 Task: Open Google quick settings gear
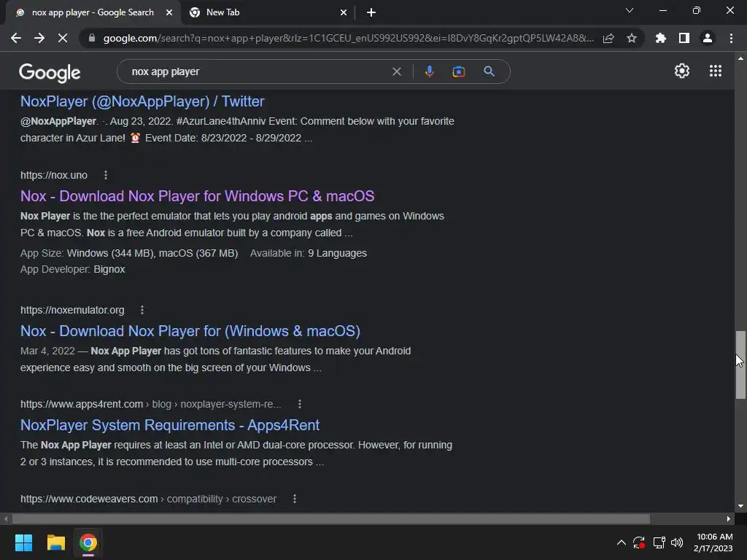point(682,71)
